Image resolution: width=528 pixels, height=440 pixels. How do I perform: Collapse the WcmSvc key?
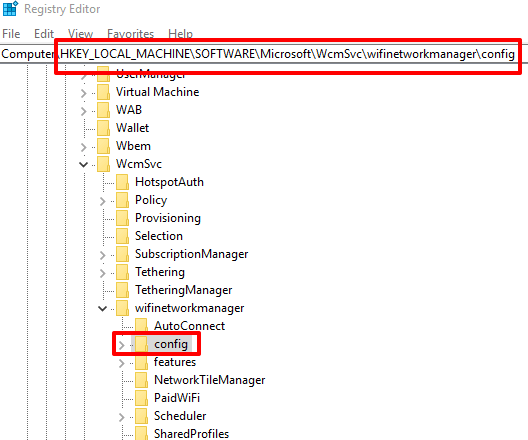[x=83, y=165]
